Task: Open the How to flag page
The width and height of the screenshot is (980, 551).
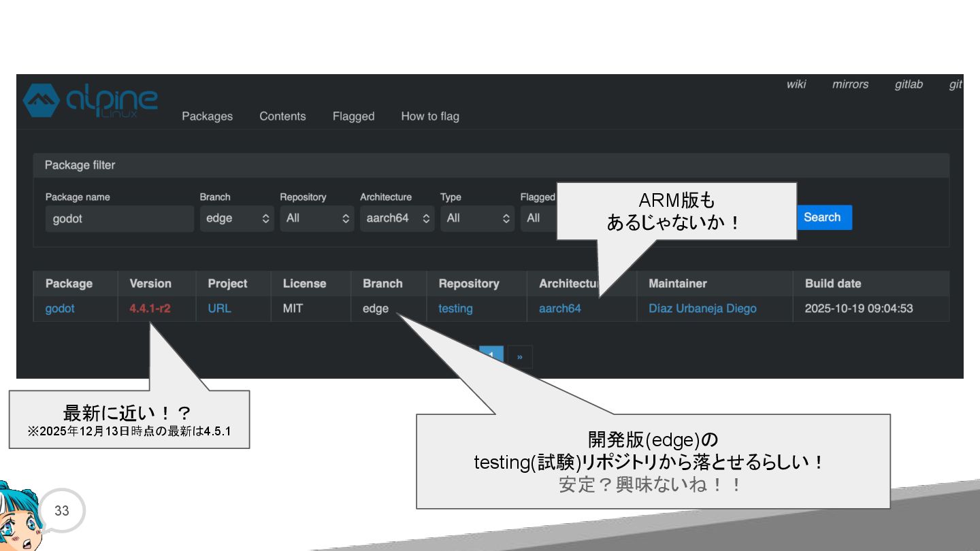Action: pos(430,116)
